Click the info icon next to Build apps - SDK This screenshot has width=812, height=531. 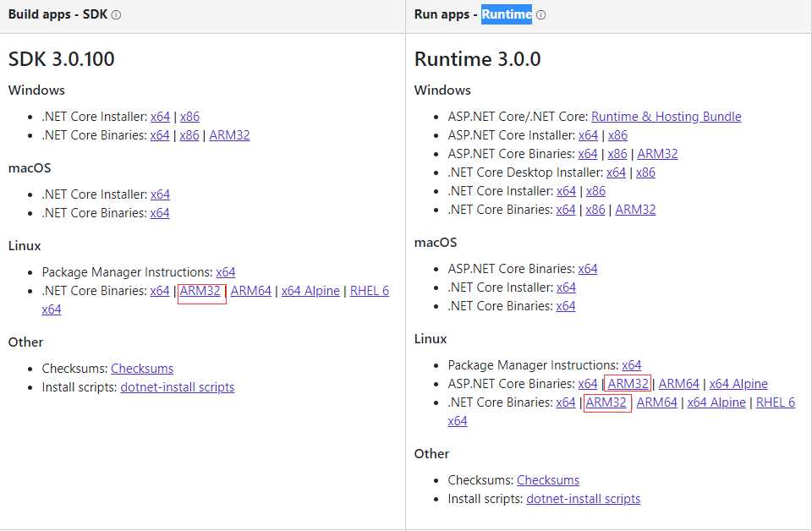[x=116, y=15]
